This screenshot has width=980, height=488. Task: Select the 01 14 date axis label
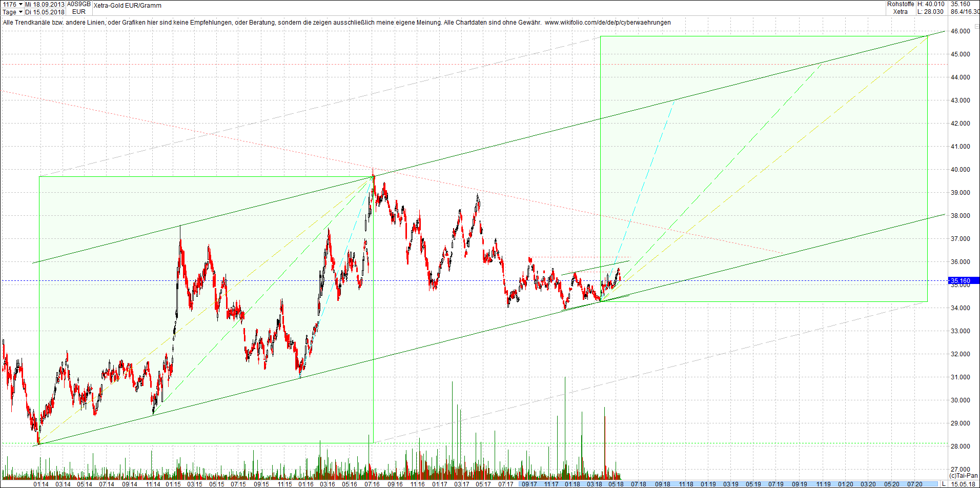coord(40,484)
